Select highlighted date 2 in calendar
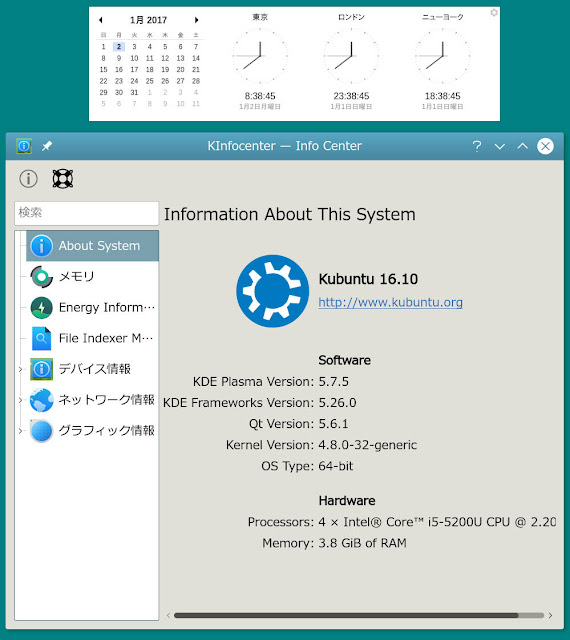Viewport: 570px width, 640px height. [x=119, y=47]
